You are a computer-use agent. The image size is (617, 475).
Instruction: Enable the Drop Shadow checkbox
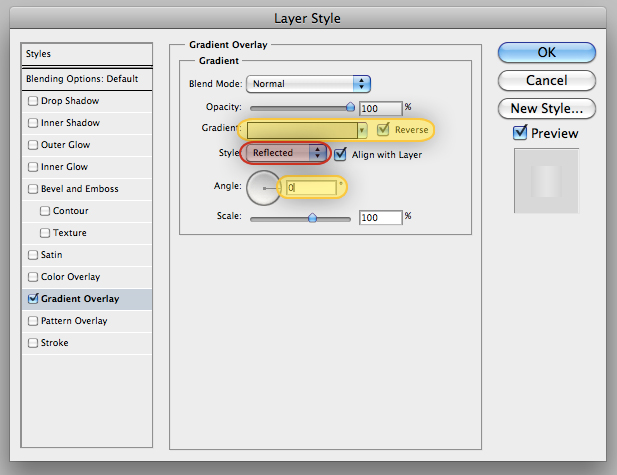tap(33, 101)
